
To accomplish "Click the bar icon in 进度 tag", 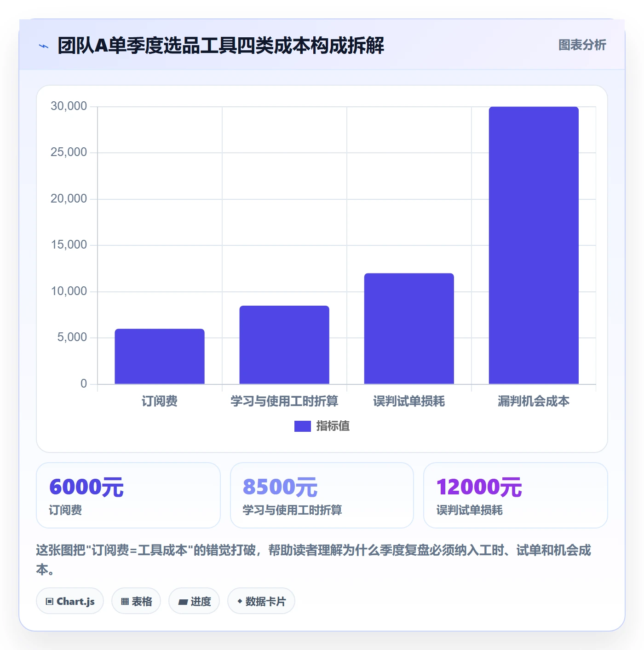I will [183, 602].
